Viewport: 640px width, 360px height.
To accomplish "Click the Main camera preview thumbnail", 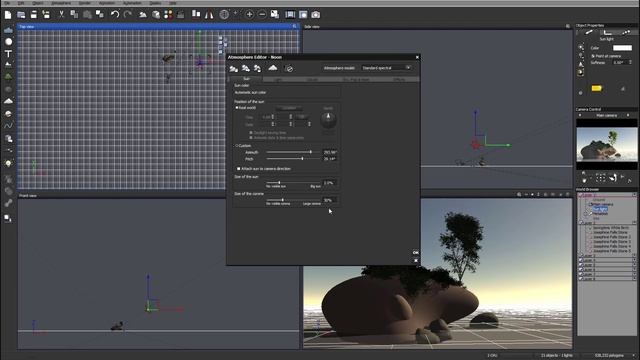I will click(x=607, y=144).
